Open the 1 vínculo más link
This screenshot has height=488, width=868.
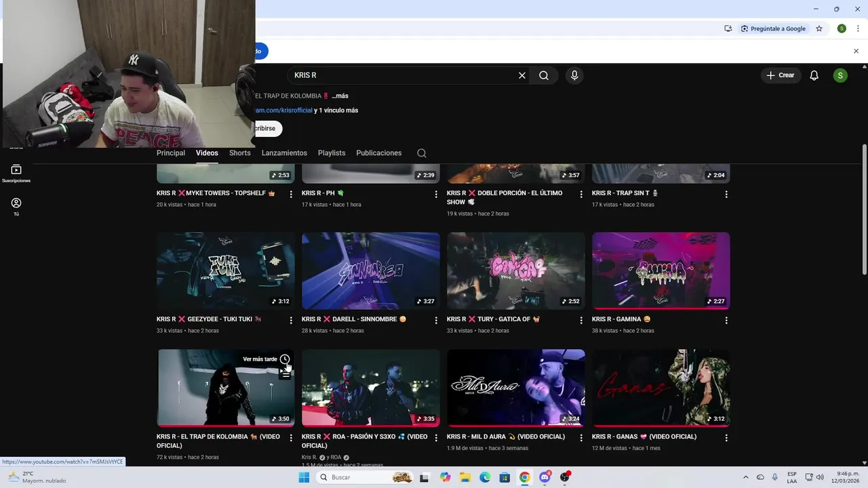336,110
